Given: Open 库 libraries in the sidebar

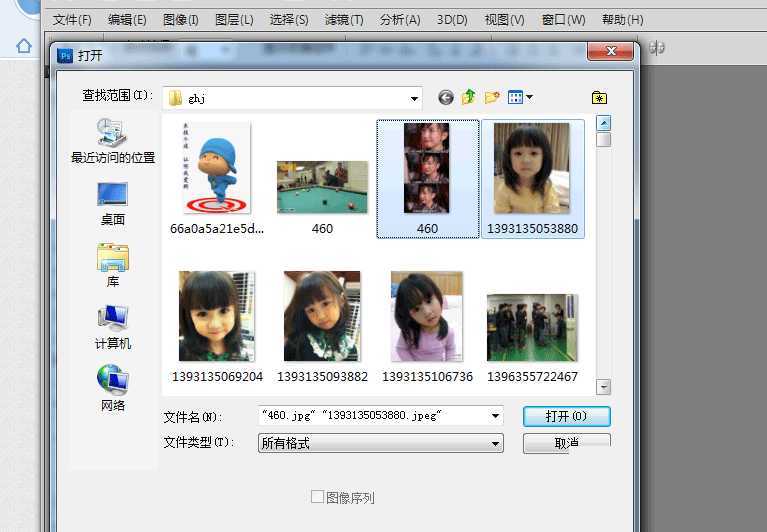Looking at the screenshot, I should [x=112, y=266].
